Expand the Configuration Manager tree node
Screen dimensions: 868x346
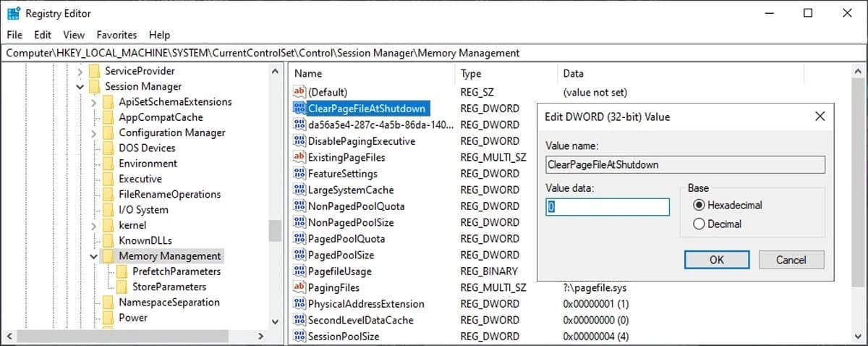[93, 133]
